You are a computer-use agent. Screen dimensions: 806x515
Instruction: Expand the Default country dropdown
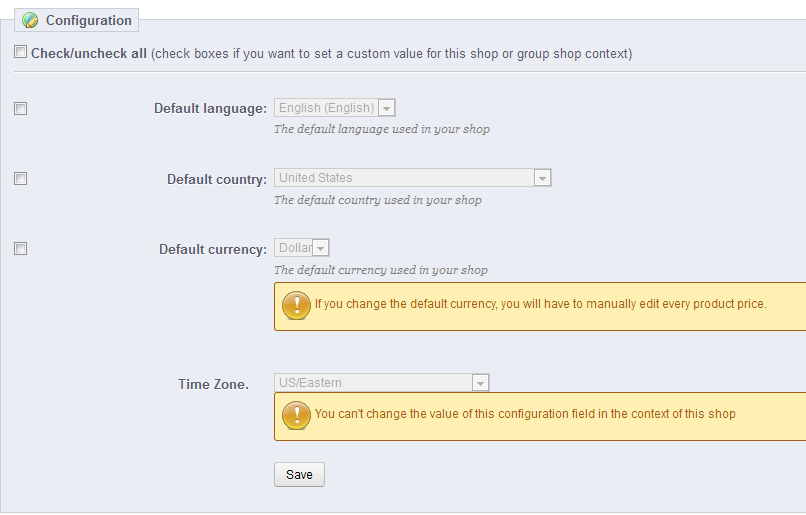[413, 178]
